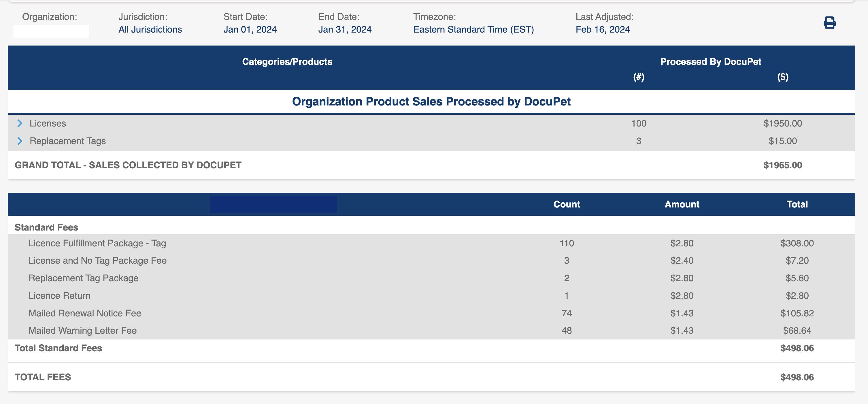Select Licence Fulfillment Package - Tag row
The image size is (868, 404).
[431, 243]
